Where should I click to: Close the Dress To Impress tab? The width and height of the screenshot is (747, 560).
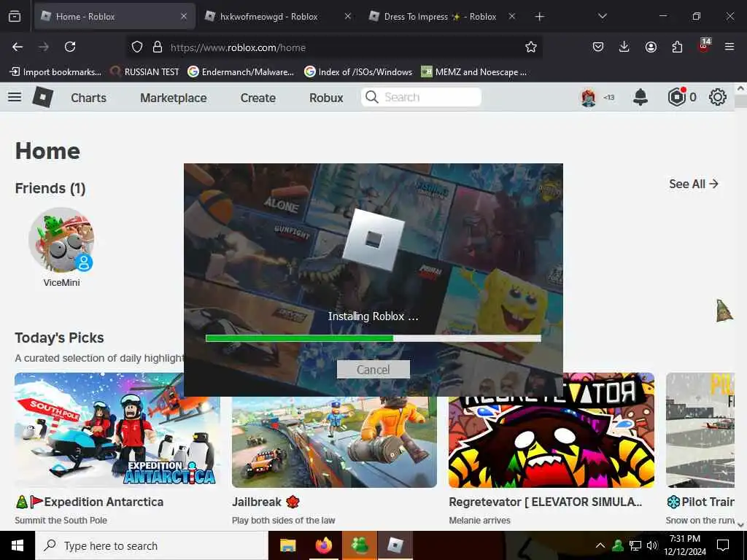pyautogui.click(x=511, y=17)
